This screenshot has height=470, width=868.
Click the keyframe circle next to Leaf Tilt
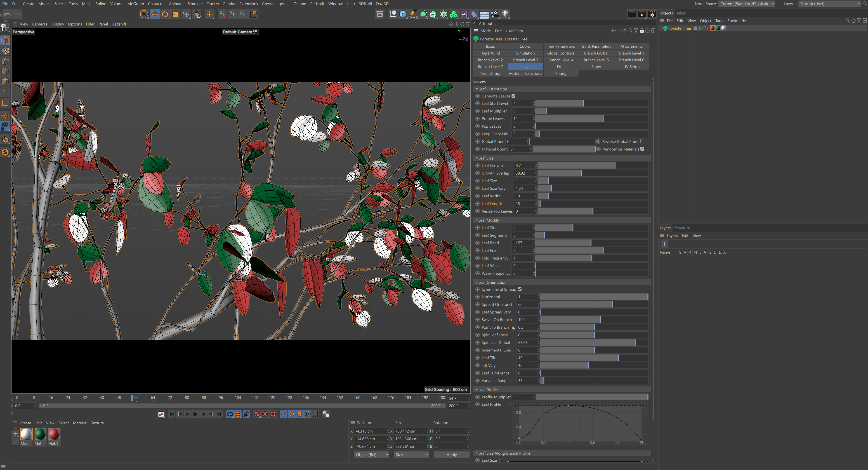[x=477, y=358]
